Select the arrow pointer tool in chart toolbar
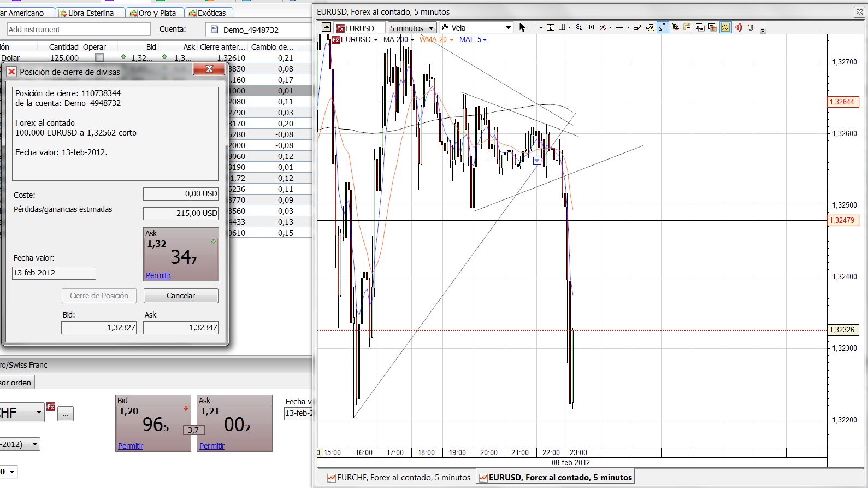 tap(522, 27)
